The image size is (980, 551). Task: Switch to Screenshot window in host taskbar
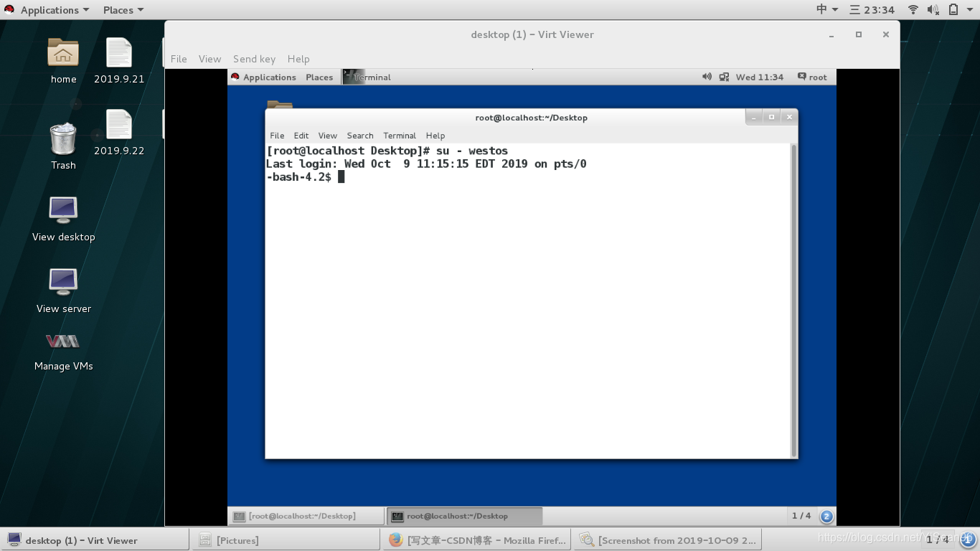[668, 540]
